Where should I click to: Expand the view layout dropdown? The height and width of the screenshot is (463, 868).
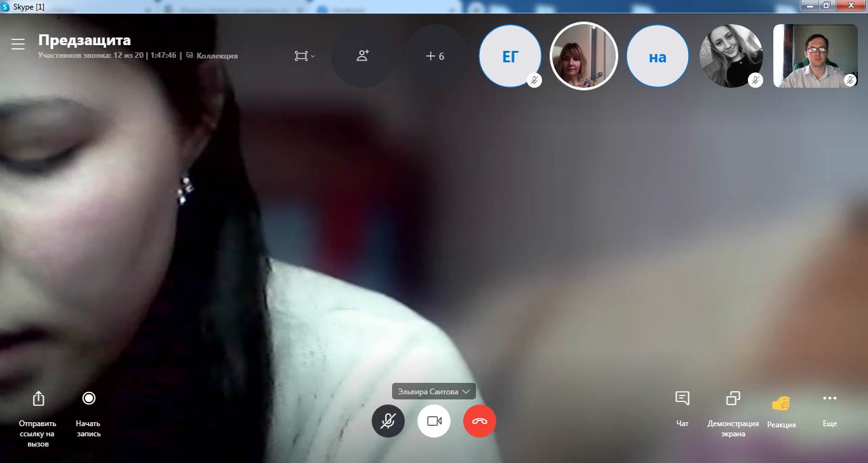(304, 56)
